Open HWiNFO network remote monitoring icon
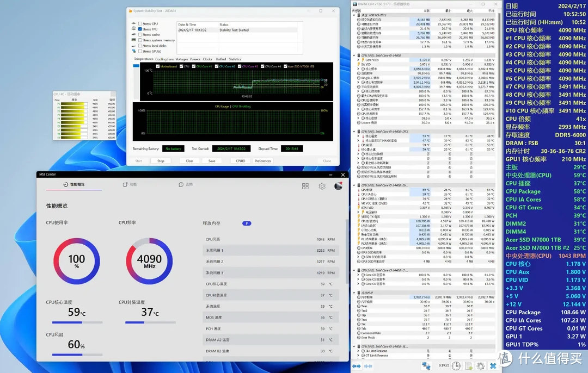 point(426,366)
